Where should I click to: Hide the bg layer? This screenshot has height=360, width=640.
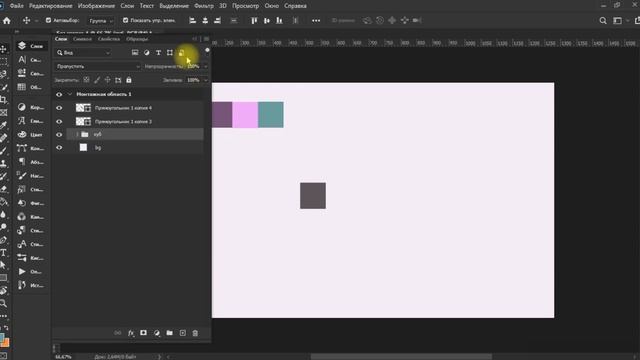[59, 148]
